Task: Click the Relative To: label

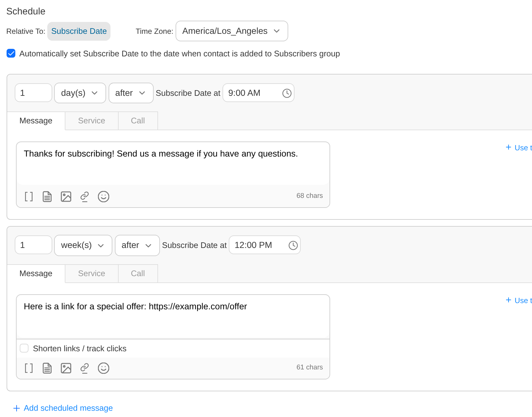Action: click(x=26, y=31)
